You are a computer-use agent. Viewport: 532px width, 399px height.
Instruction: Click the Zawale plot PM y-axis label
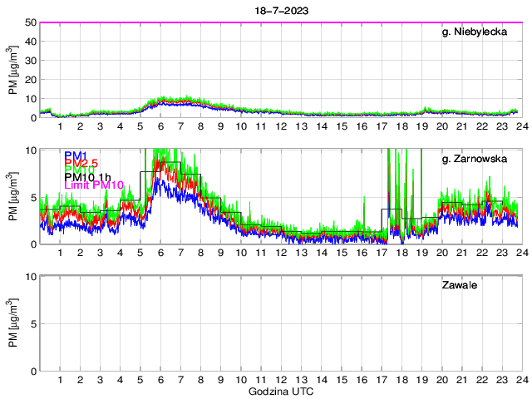[12, 323]
